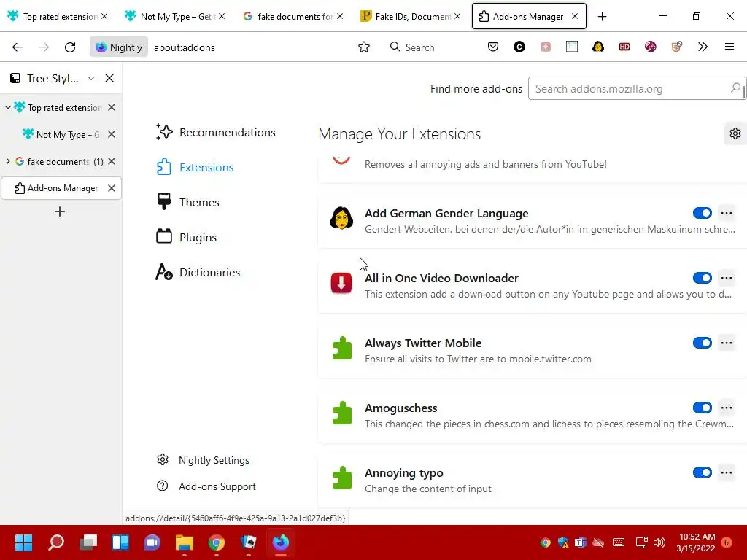Open the Nightly identity box
The height and width of the screenshot is (560, 747).
coord(119,47)
